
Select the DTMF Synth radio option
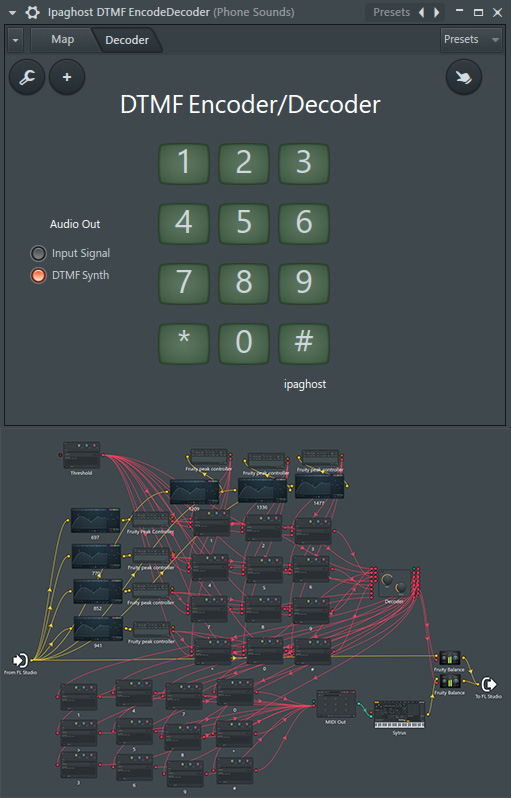click(38, 275)
